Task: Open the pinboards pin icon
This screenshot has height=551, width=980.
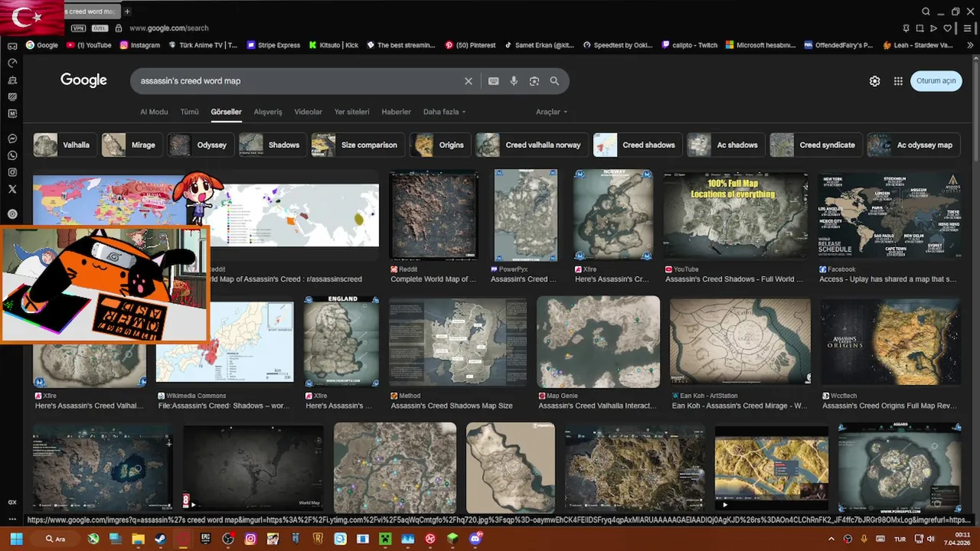Action: pyautogui.click(x=906, y=28)
